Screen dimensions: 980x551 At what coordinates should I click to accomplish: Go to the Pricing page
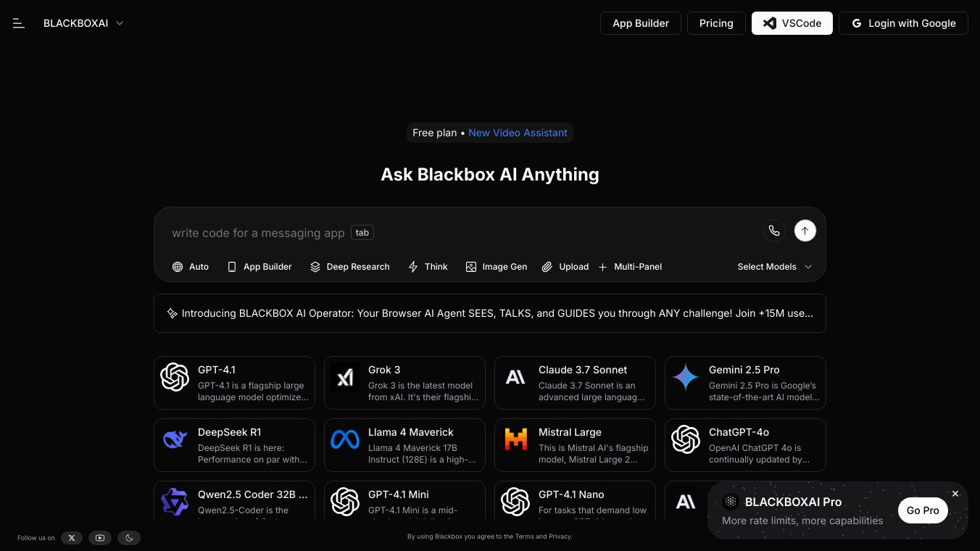point(716,23)
